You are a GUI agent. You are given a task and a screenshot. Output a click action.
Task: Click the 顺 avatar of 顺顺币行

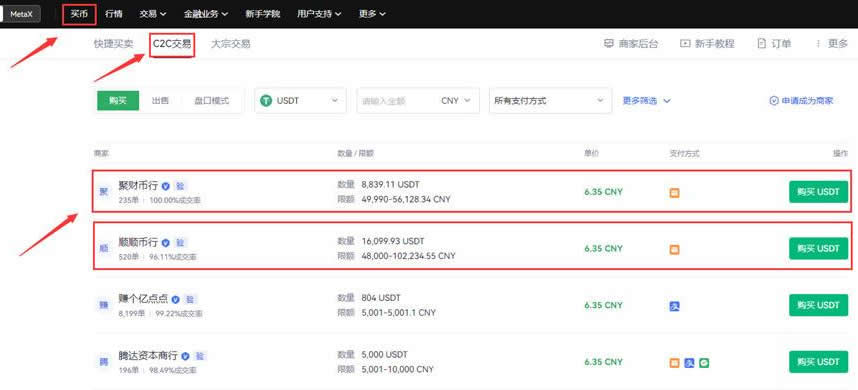tap(104, 248)
